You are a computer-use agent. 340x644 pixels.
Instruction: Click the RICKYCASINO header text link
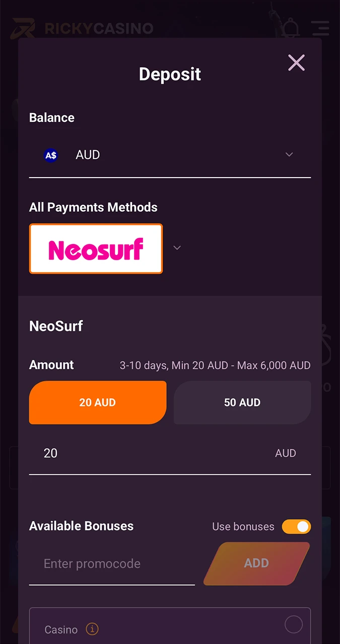coord(99,29)
